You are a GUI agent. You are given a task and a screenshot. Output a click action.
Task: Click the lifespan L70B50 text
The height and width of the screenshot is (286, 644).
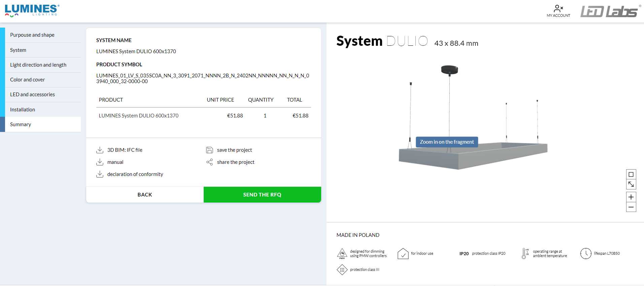pos(607,254)
